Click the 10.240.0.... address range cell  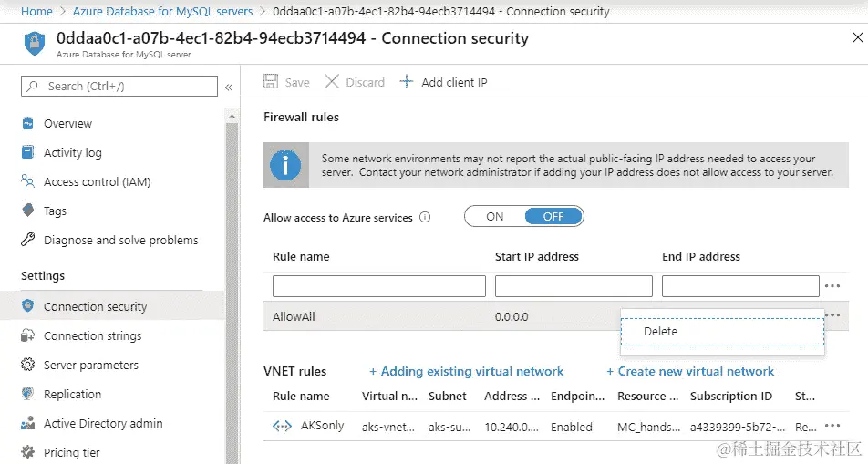(511, 427)
